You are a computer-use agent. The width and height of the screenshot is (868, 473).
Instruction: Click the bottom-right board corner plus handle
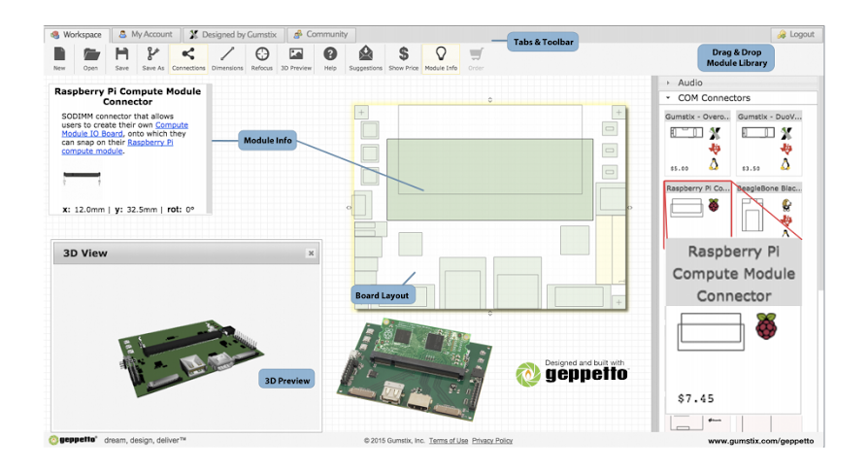[618, 302]
